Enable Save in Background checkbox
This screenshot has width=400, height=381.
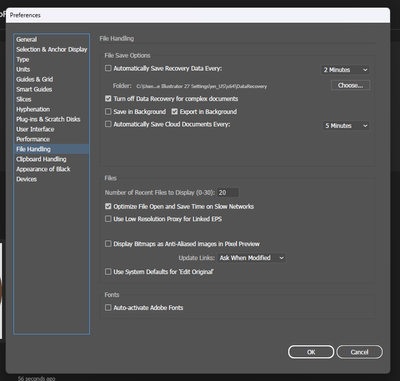[108, 111]
